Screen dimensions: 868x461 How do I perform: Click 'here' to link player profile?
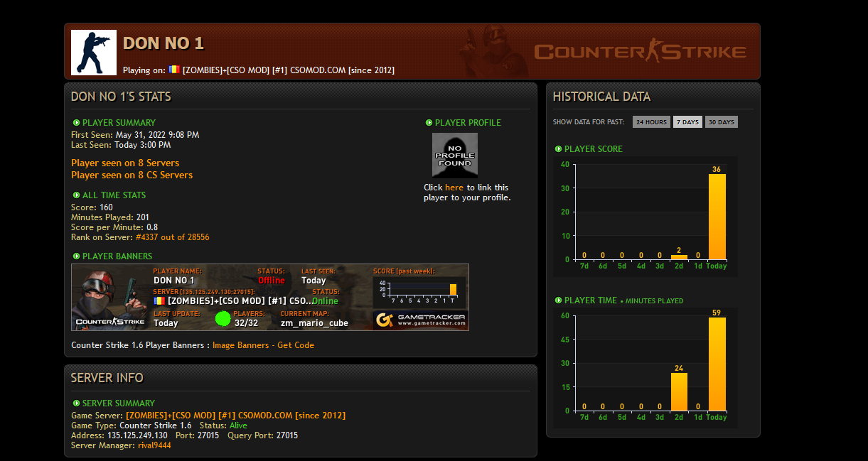tap(454, 188)
